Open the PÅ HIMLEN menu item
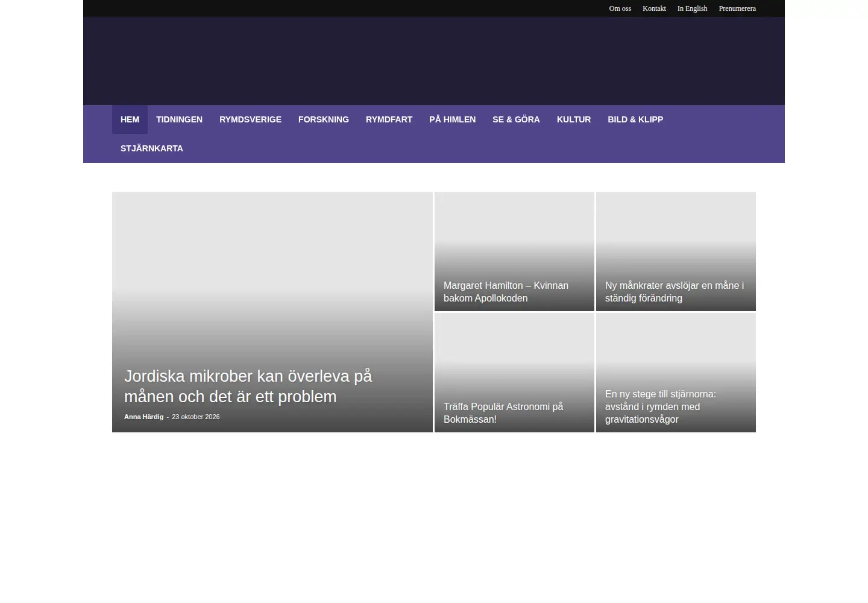The image size is (868, 603). click(x=452, y=119)
